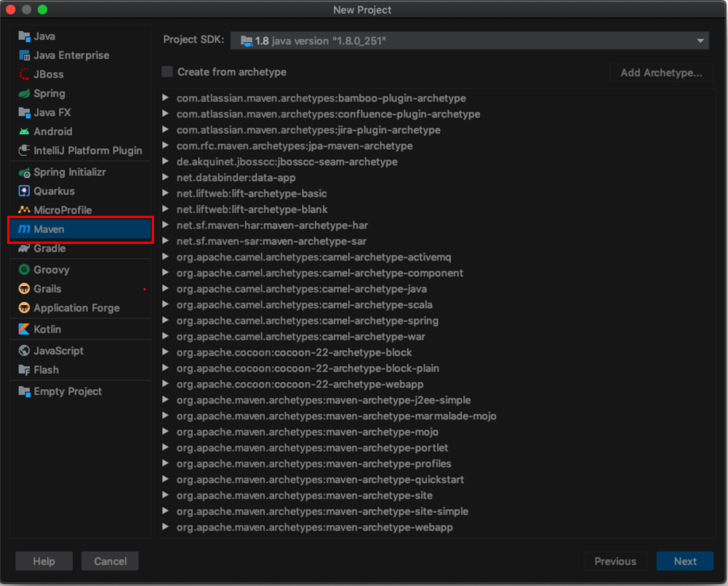Open Help for New Project

(x=44, y=561)
